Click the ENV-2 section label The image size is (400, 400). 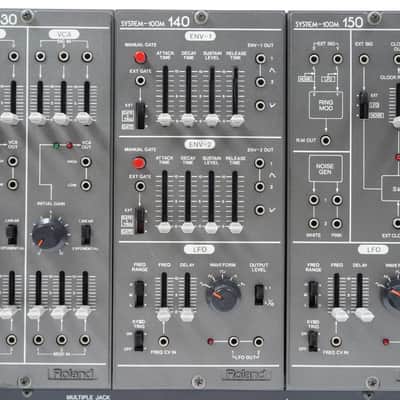[200, 144]
